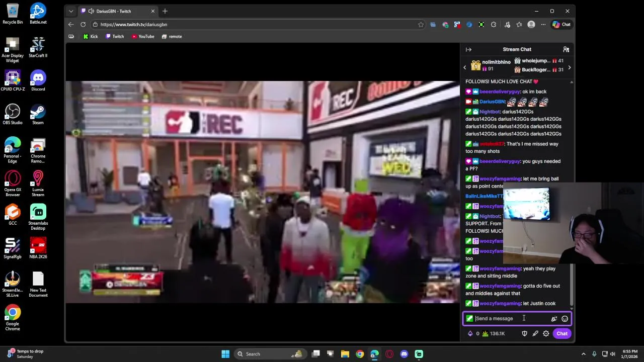This screenshot has width=644, height=362.
Task: Add this page to favorites star
Action: pos(421,24)
